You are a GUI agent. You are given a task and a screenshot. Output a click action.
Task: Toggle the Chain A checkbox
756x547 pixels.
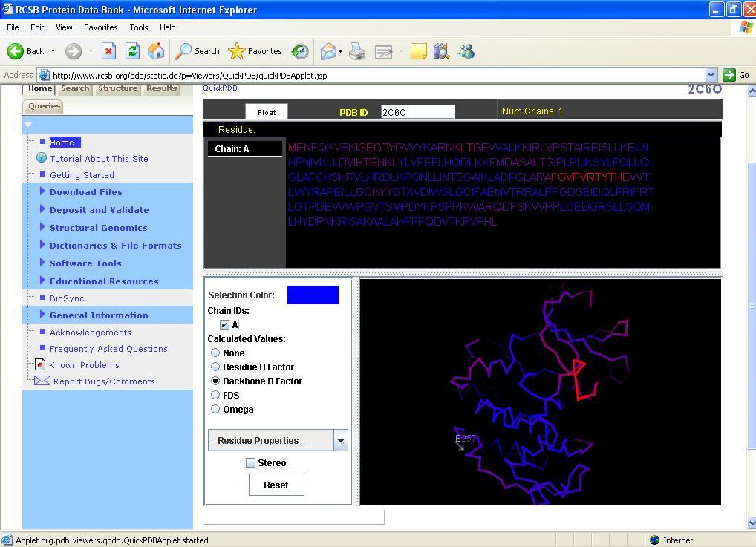[225, 324]
